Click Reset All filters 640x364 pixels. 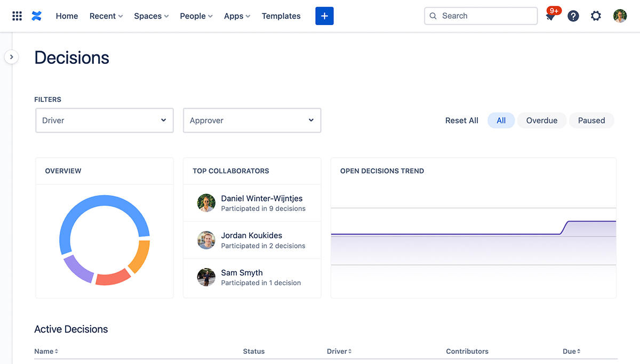coord(461,120)
